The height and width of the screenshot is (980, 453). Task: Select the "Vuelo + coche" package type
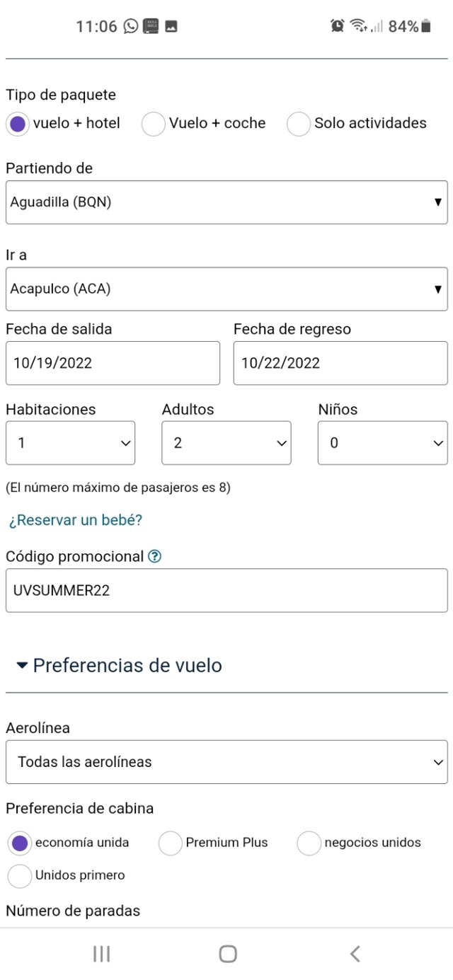pos(154,124)
